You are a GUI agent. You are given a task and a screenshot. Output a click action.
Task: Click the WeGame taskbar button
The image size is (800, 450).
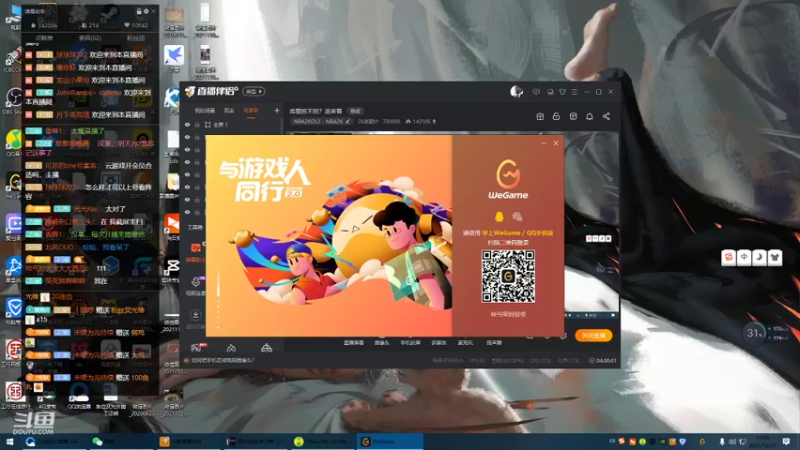[x=390, y=442]
